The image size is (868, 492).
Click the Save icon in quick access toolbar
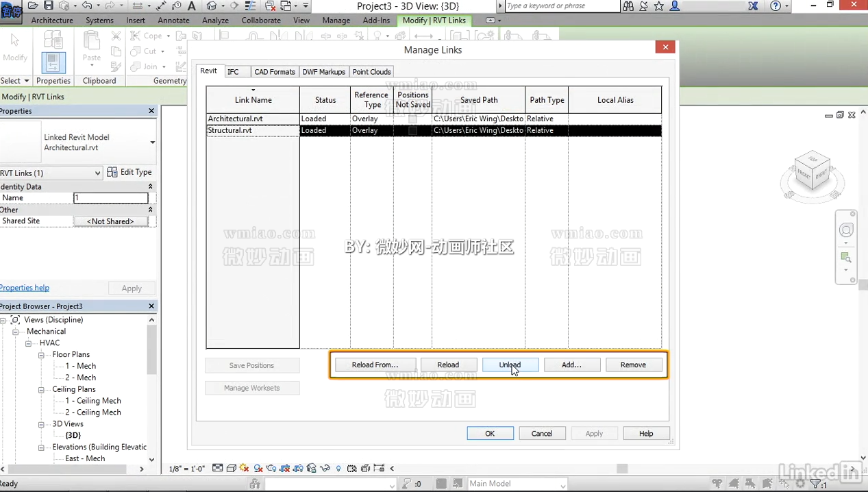pyautogui.click(x=49, y=6)
